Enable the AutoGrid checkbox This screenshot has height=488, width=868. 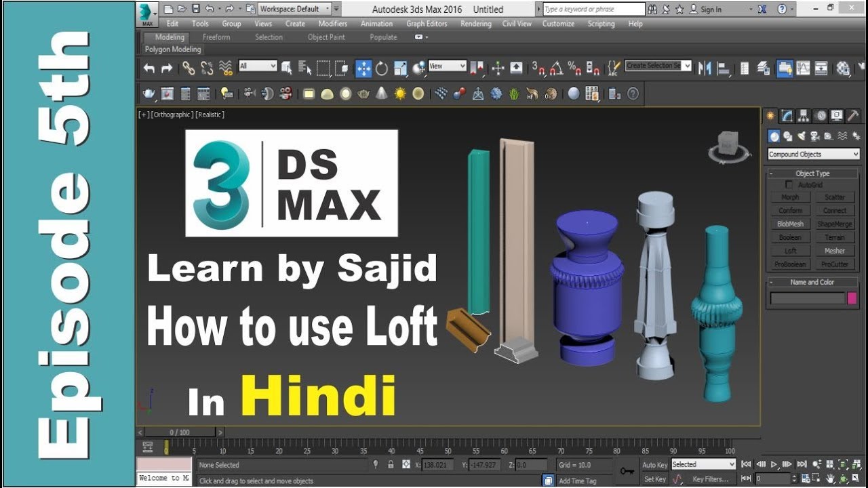coord(789,184)
